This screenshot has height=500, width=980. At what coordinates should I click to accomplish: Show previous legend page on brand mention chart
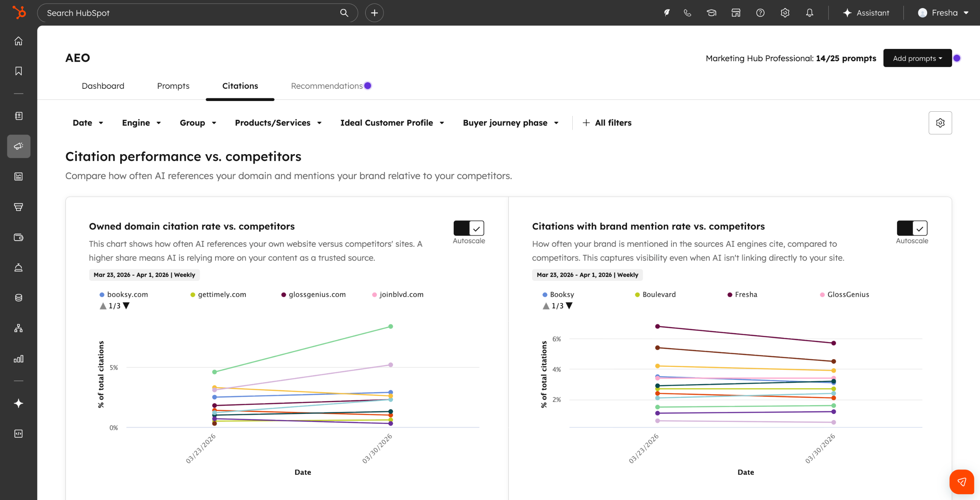pyautogui.click(x=546, y=306)
